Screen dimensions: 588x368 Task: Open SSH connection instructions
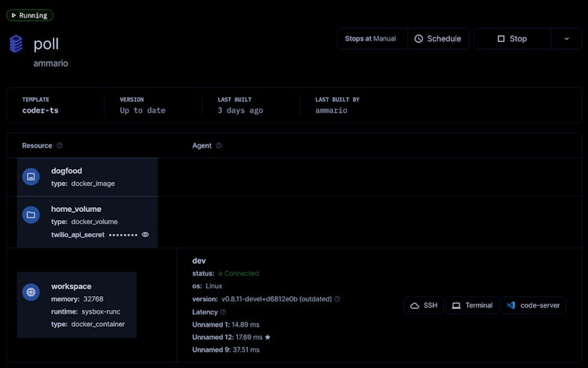[x=424, y=305]
